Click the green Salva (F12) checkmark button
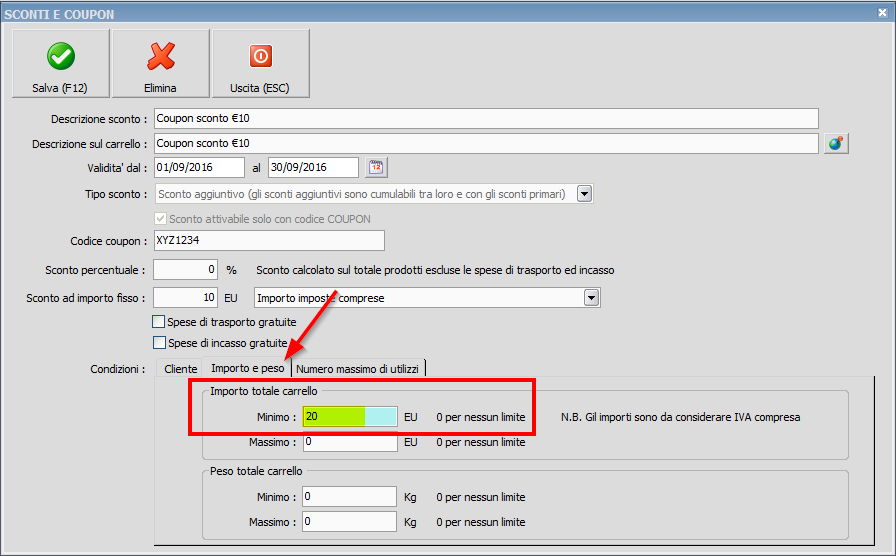Viewport: 896px width, 556px height. click(60, 63)
